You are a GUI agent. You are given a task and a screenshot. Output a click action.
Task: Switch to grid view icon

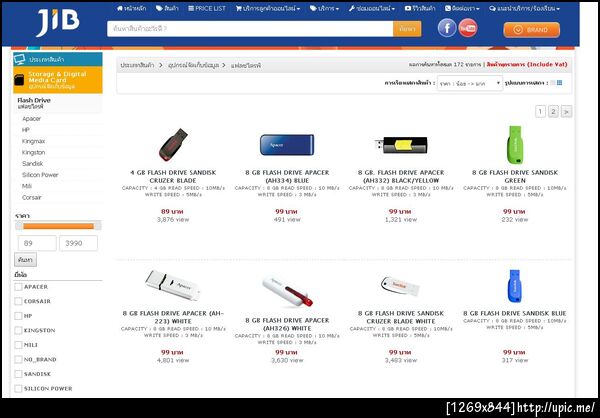point(559,83)
